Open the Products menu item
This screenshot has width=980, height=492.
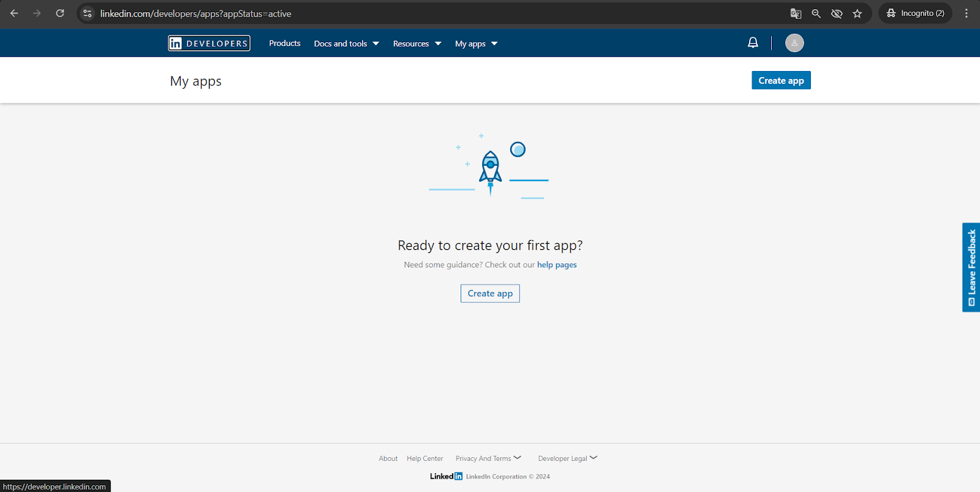pos(285,43)
